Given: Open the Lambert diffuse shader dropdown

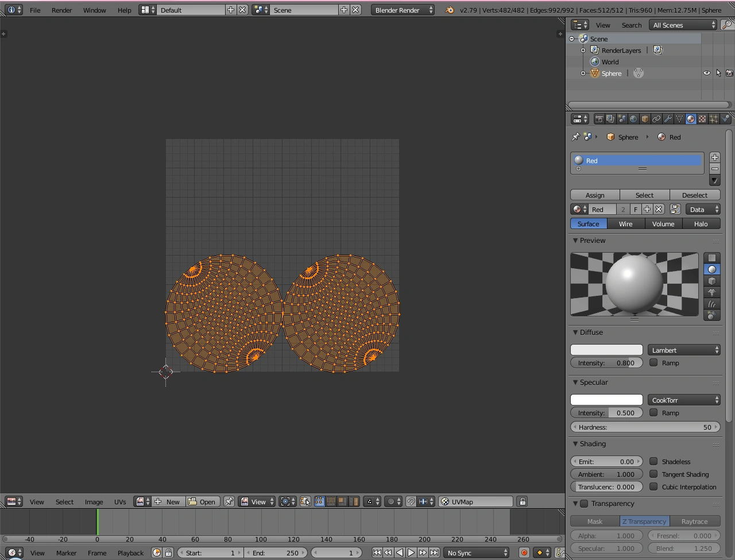Looking at the screenshot, I should click(684, 350).
